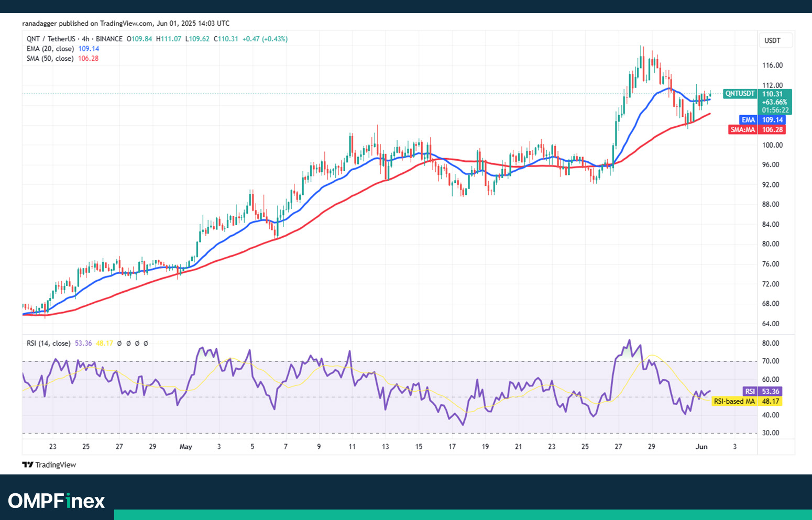The height and width of the screenshot is (520, 812).
Task: Click the red SMA:MA label tag
Action: (x=743, y=129)
